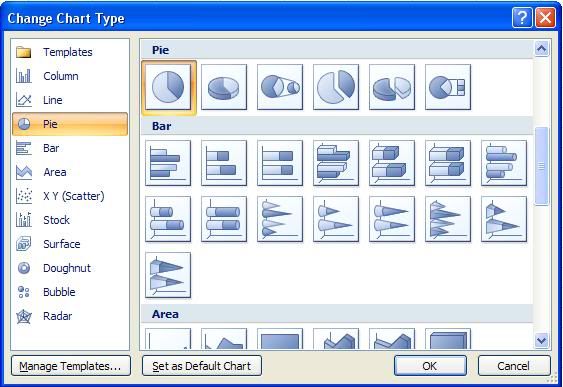The width and height of the screenshot is (563, 387).
Task: Select the Bubble chart category
Action: tap(70, 292)
